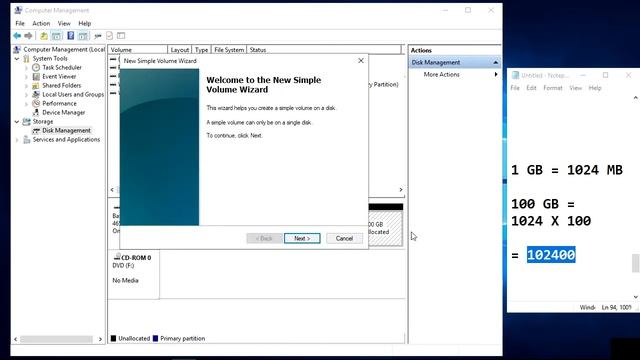Expand the Event Viewer branch arrow

pos(26,76)
